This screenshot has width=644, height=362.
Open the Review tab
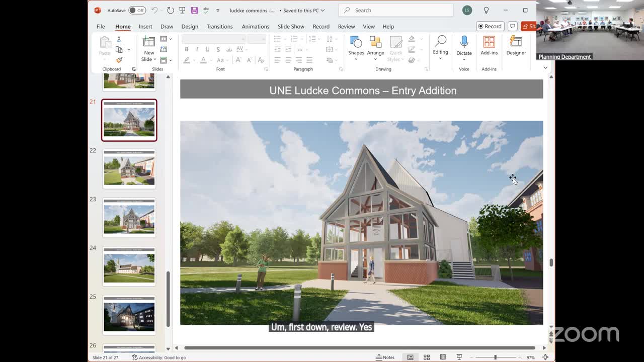pyautogui.click(x=346, y=26)
